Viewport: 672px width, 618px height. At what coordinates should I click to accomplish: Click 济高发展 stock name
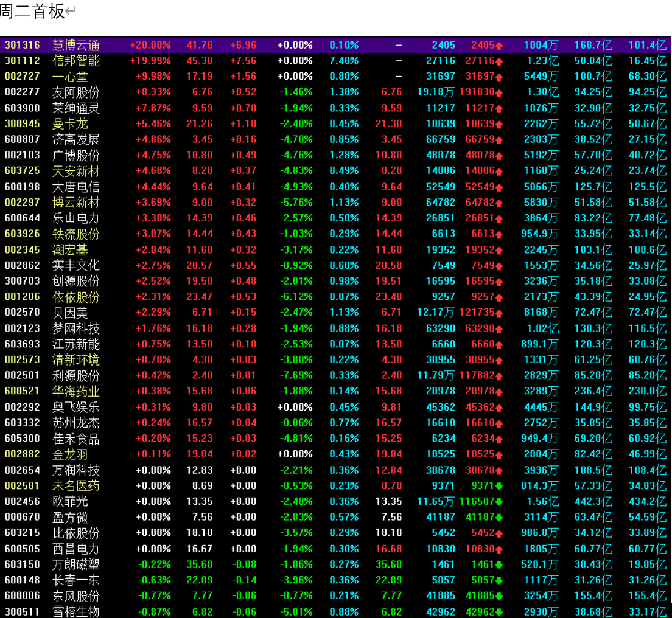tap(75, 140)
